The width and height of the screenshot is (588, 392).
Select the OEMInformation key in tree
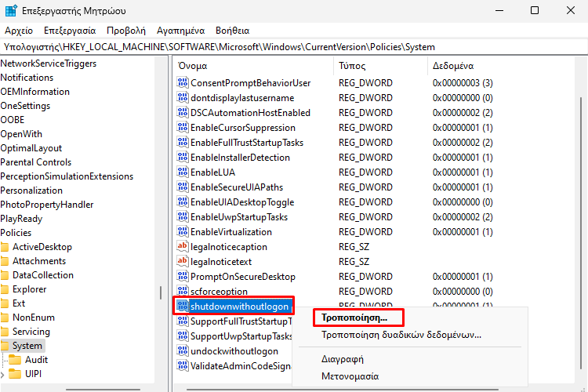[x=34, y=92]
